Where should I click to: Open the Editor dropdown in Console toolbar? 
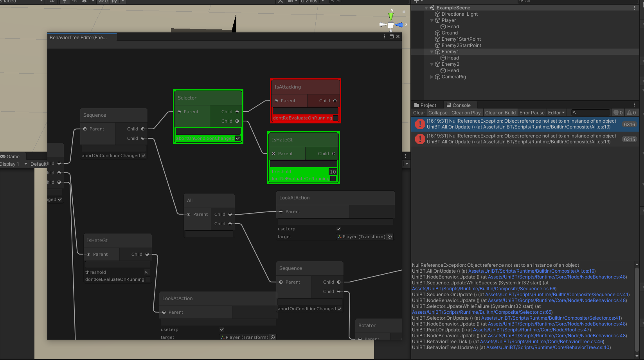coord(556,113)
